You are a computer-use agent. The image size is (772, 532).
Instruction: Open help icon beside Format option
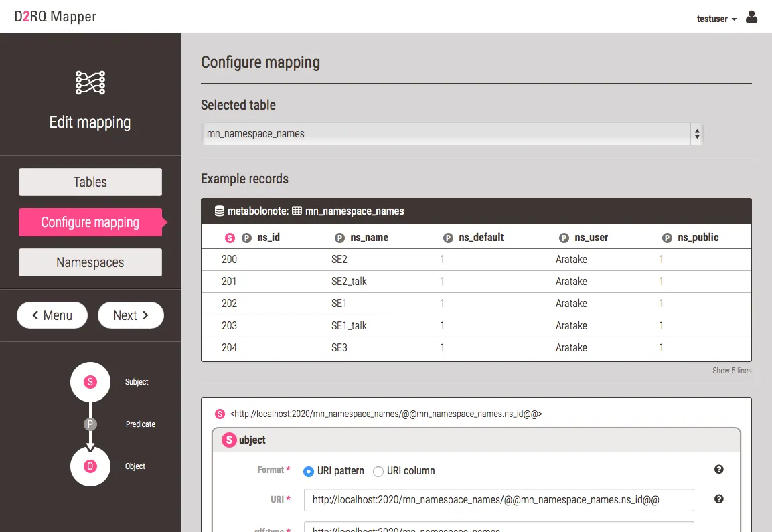719,470
